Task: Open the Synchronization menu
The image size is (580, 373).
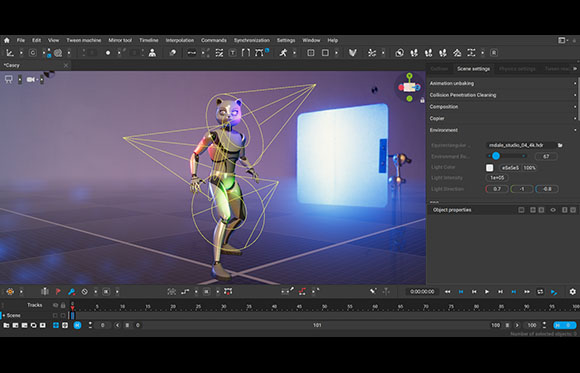Action: (252, 40)
